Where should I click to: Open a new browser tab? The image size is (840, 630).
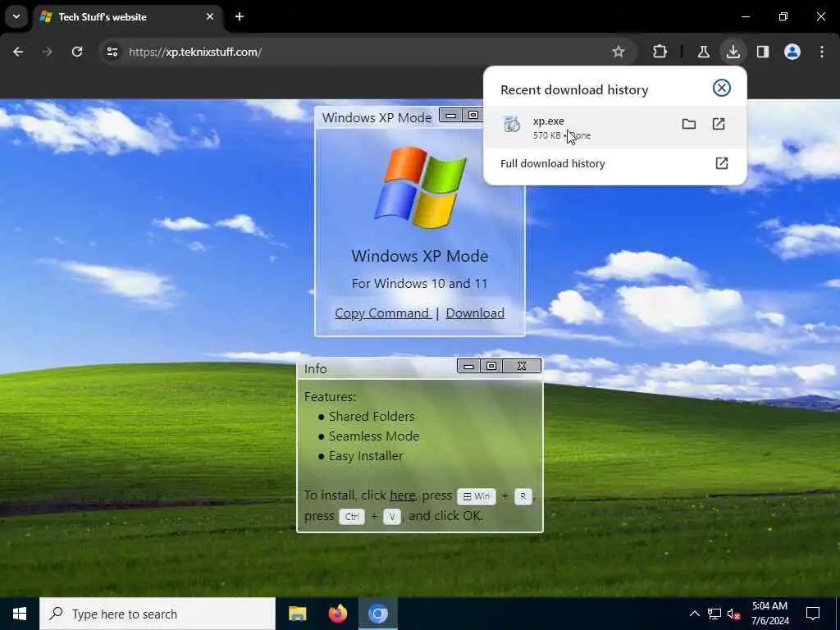pos(240,16)
